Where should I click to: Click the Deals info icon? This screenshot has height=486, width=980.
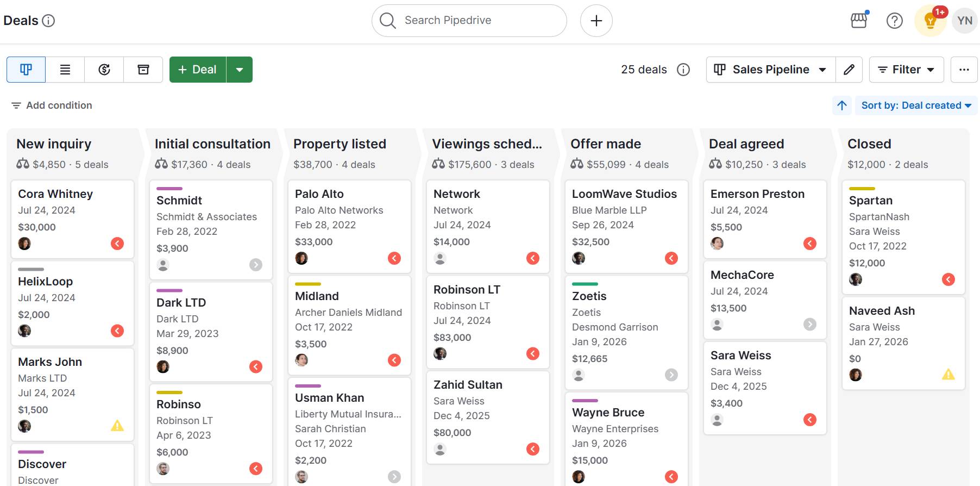click(x=48, y=21)
